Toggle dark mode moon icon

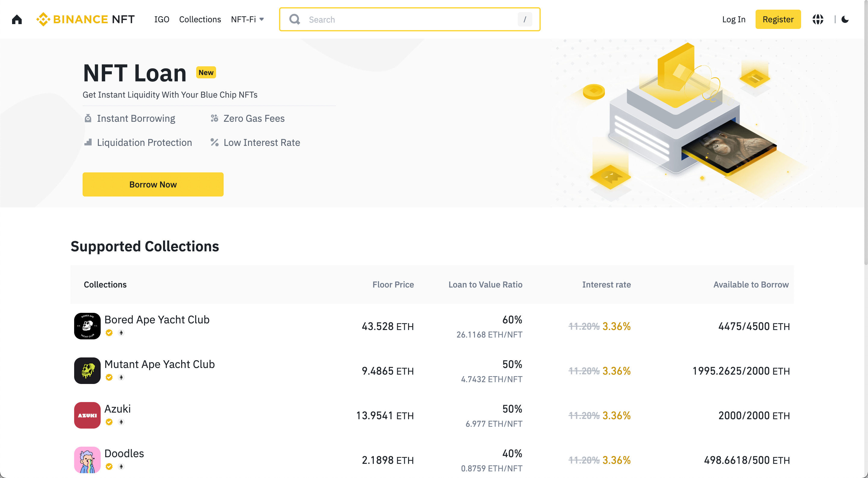pos(845,19)
